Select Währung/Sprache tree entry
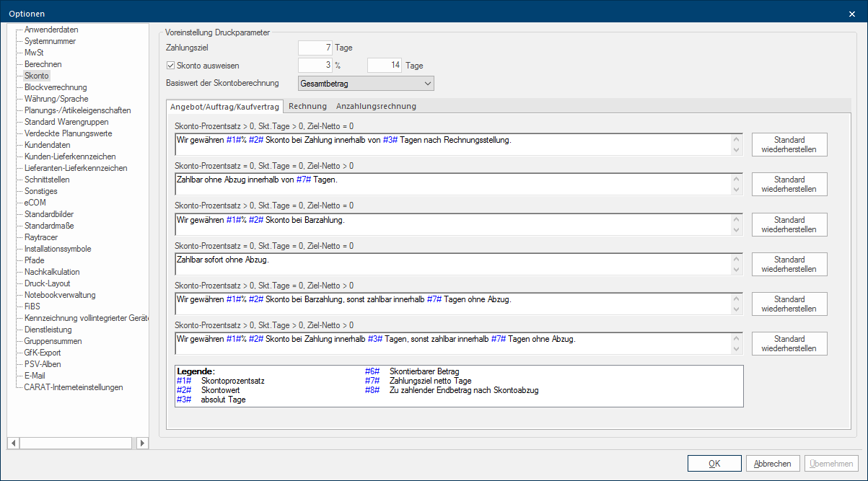Image resolution: width=868 pixels, height=481 pixels. [55, 99]
